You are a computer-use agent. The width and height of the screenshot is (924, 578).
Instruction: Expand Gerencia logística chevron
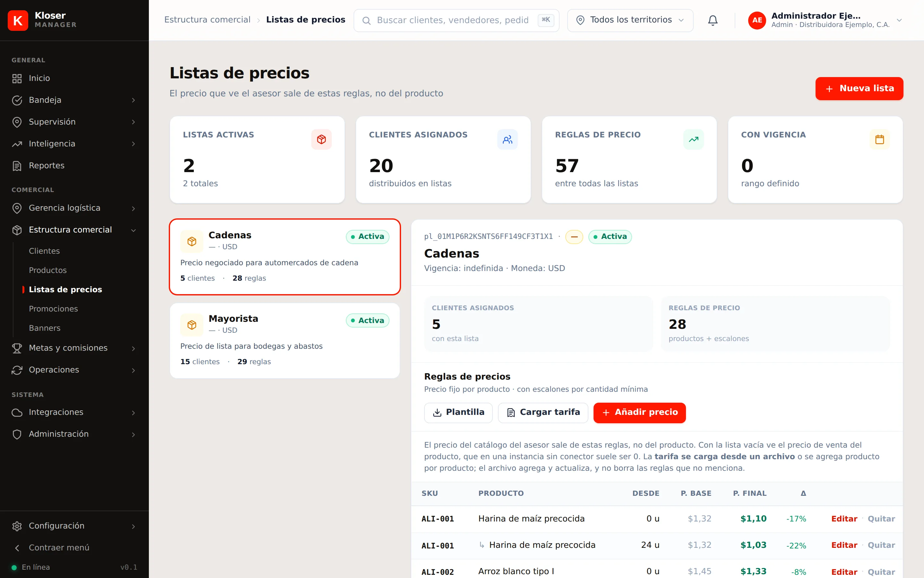click(133, 208)
